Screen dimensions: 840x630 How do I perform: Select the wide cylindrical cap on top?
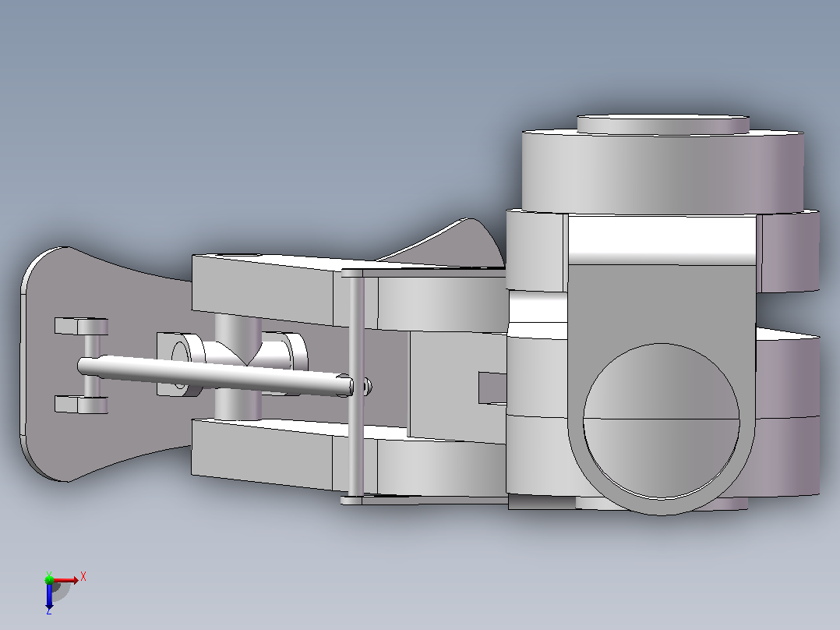[662, 172]
